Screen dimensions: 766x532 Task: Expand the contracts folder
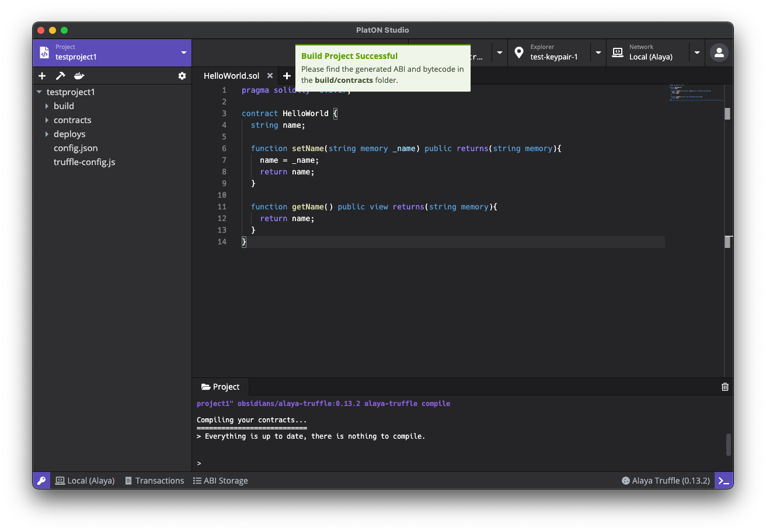[47, 120]
